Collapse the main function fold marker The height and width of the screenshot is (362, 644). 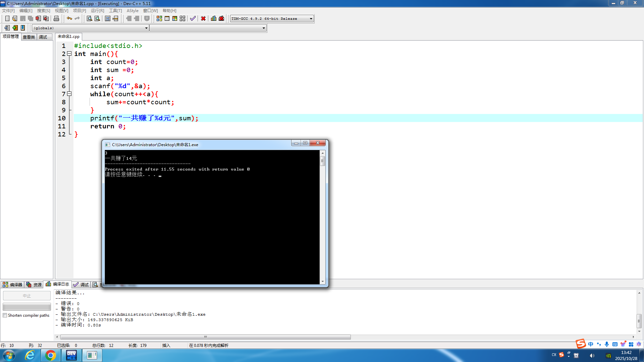tap(69, 54)
